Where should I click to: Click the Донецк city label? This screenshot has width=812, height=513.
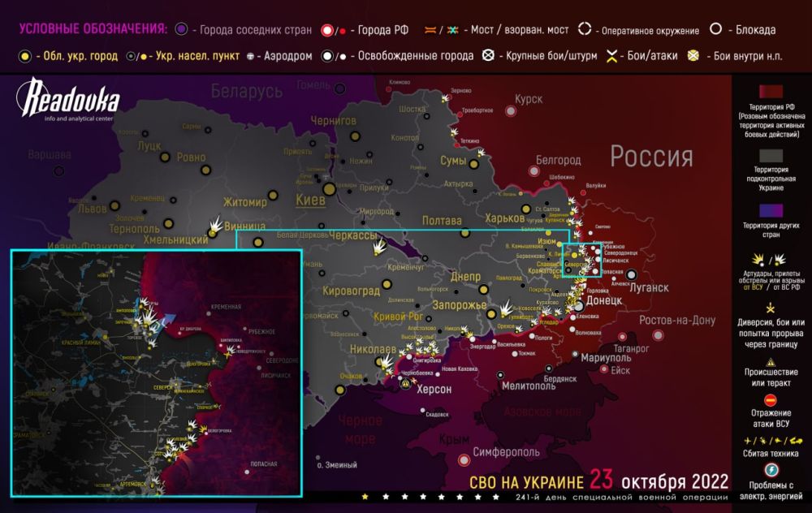604,300
